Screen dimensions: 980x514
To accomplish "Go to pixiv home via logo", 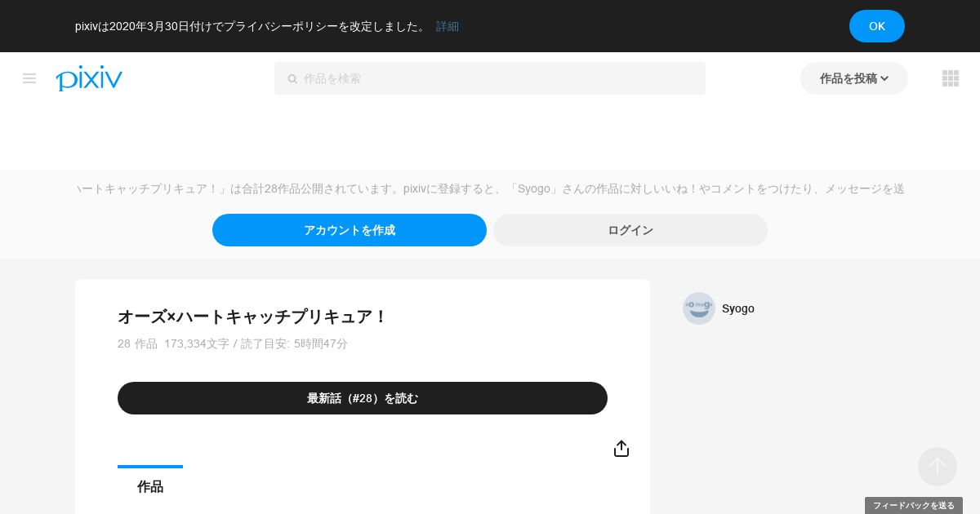I will tap(89, 78).
